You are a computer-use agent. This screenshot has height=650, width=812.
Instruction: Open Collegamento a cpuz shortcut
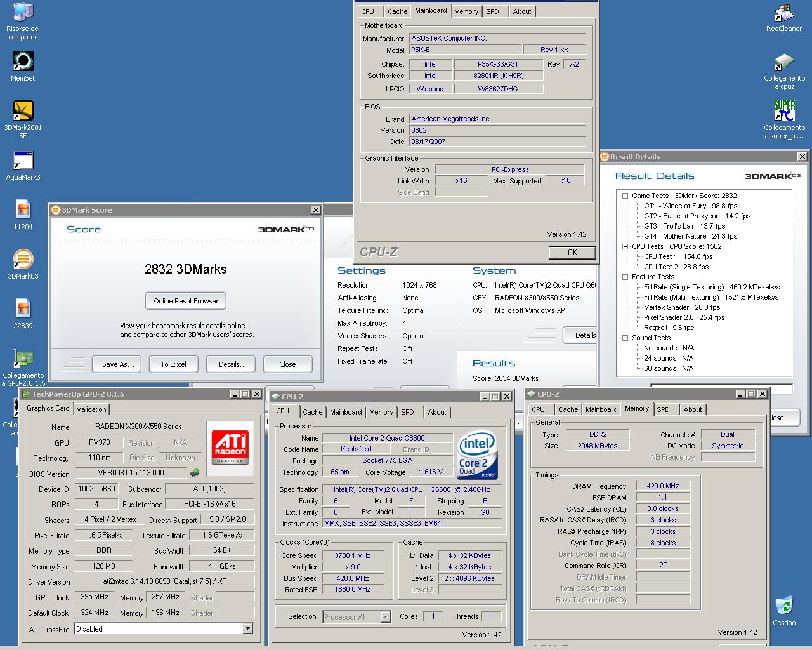click(x=784, y=71)
